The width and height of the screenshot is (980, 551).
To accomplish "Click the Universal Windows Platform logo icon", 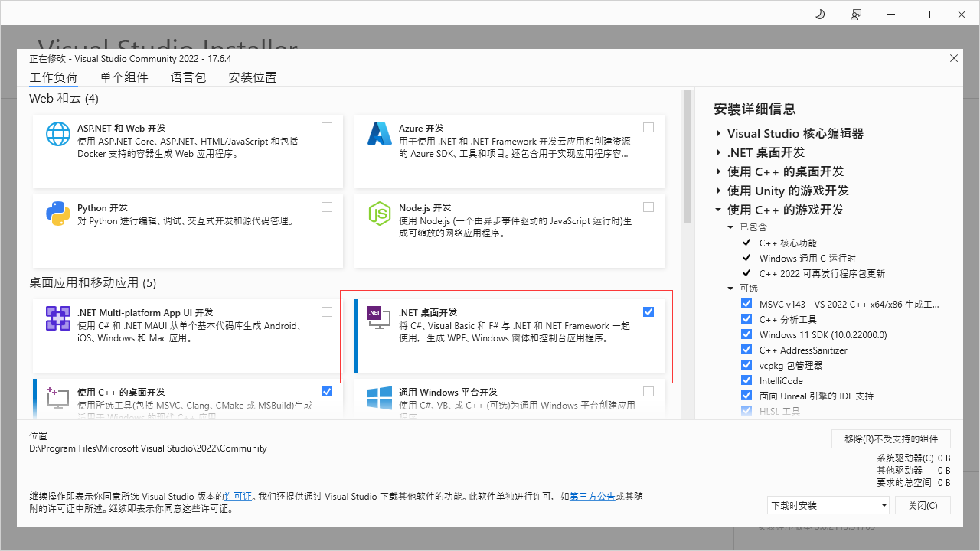I will click(x=380, y=398).
